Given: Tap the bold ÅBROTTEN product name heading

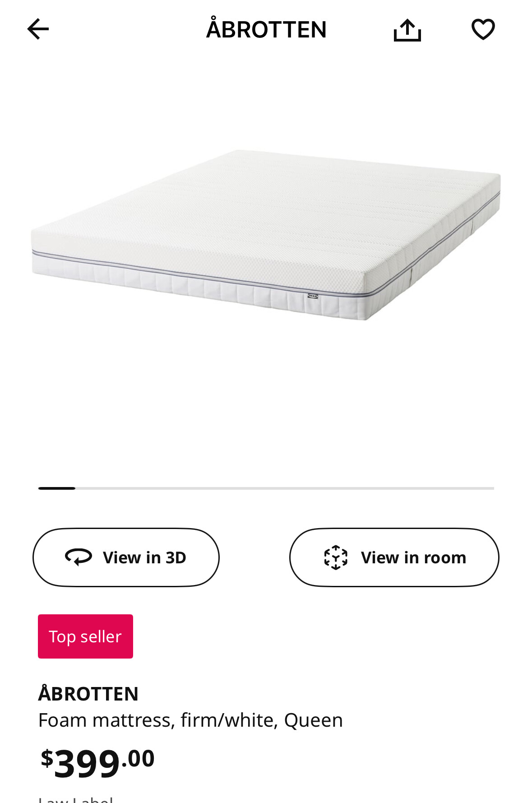Looking at the screenshot, I should [88, 694].
